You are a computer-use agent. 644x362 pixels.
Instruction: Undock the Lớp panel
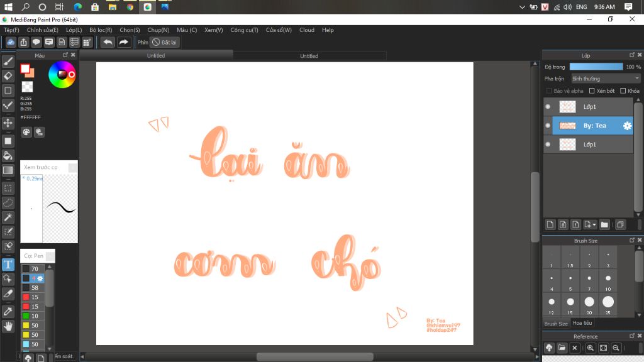(632, 55)
